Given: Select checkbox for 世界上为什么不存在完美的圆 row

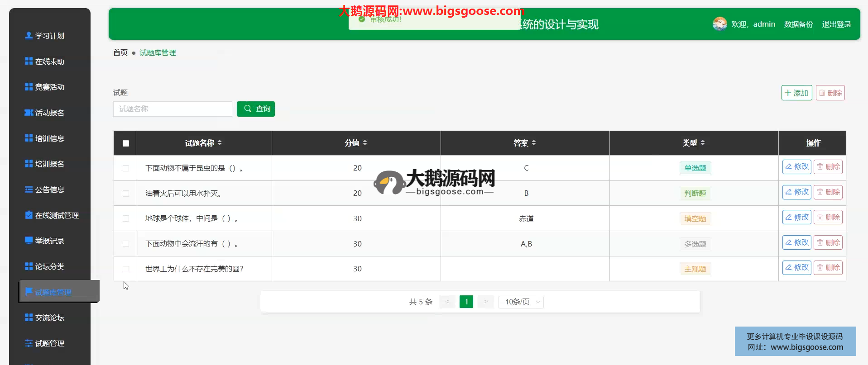Looking at the screenshot, I should pos(126,269).
